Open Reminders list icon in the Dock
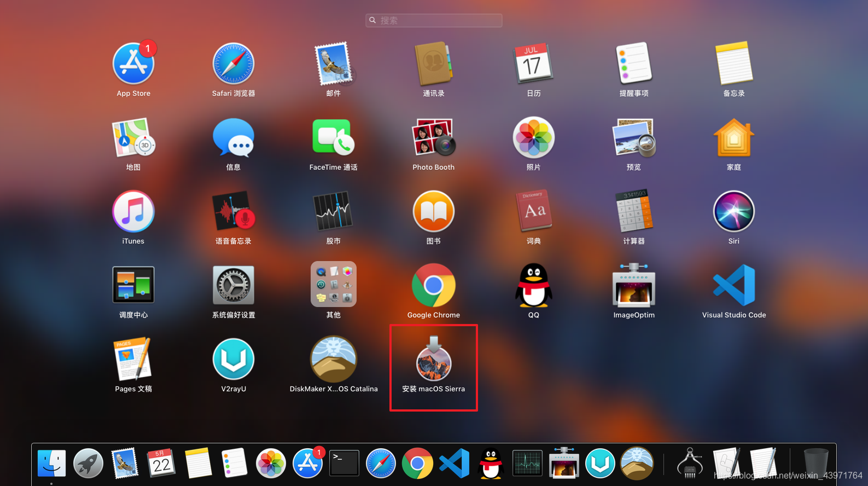868x486 pixels. (x=235, y=464)
